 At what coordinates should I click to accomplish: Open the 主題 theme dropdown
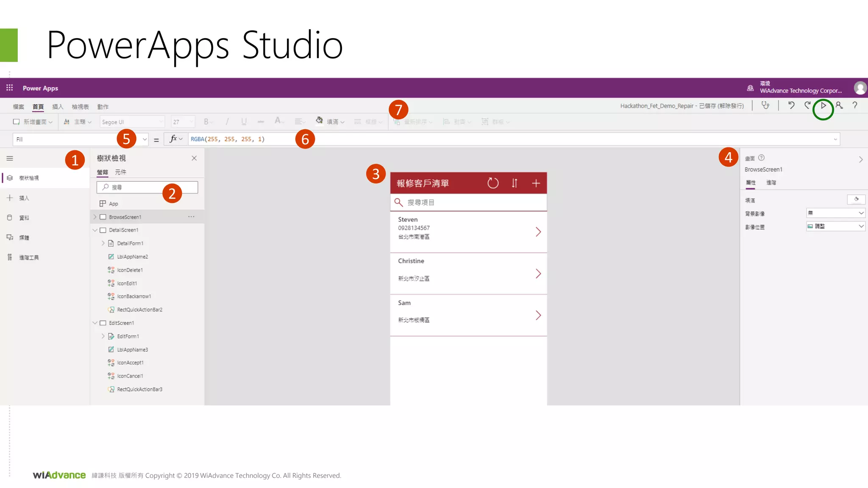[78, 122]
